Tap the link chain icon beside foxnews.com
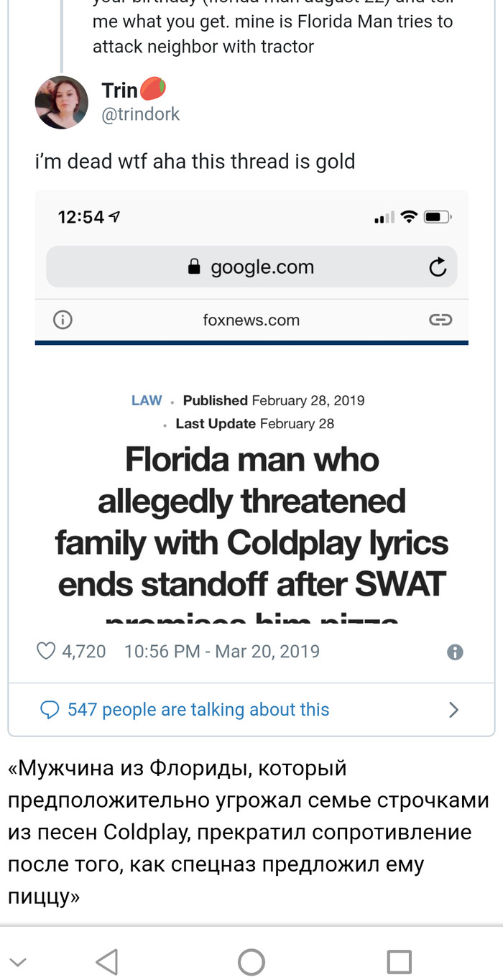Screen dimensions: 503x980 pos(440,320)
